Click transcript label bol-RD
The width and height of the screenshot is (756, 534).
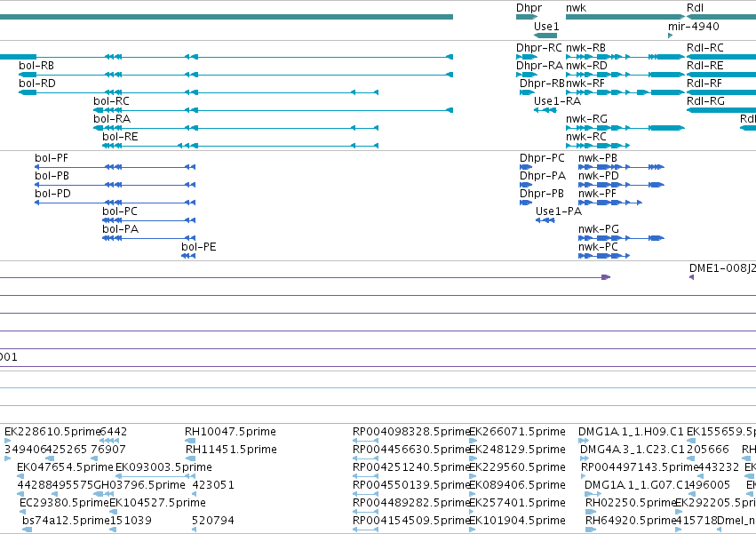[37, 84]
